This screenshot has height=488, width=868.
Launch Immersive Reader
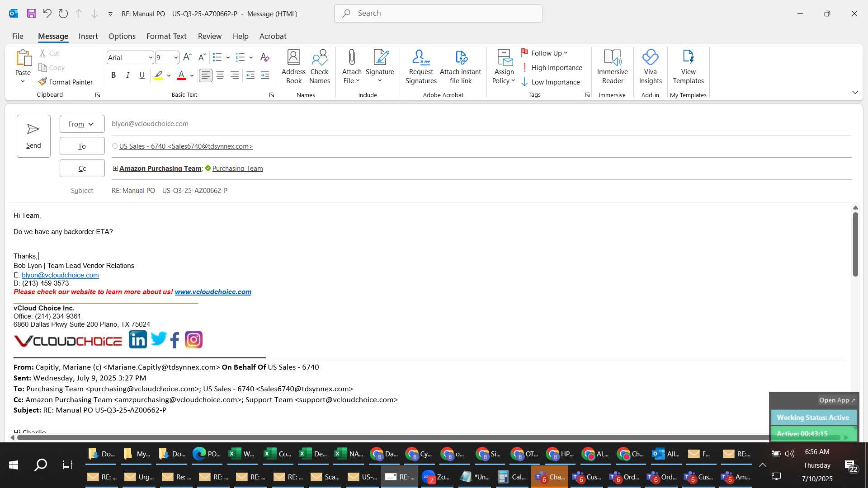pos(613,66)
